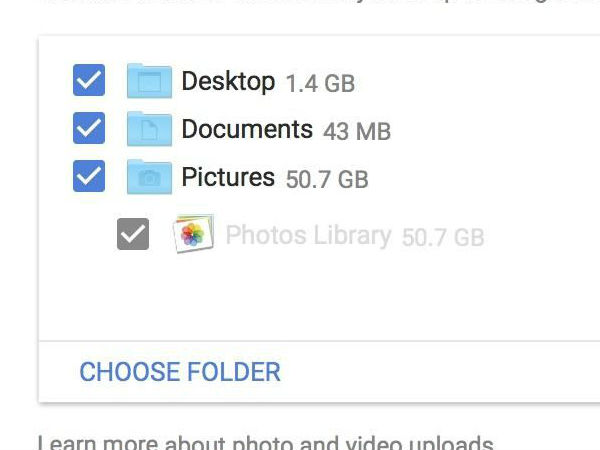Toggle the greyed Photos Library checkbox

click(x=132, y=234)
